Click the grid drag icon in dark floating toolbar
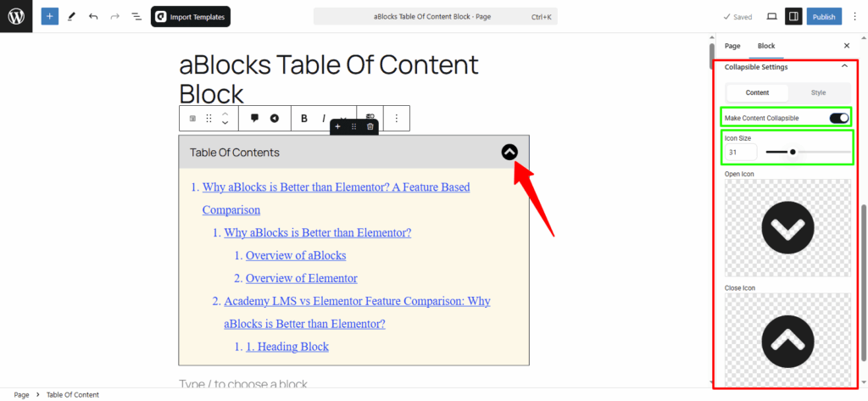Viewport: 868px width, 401px height. coord(354,127)
